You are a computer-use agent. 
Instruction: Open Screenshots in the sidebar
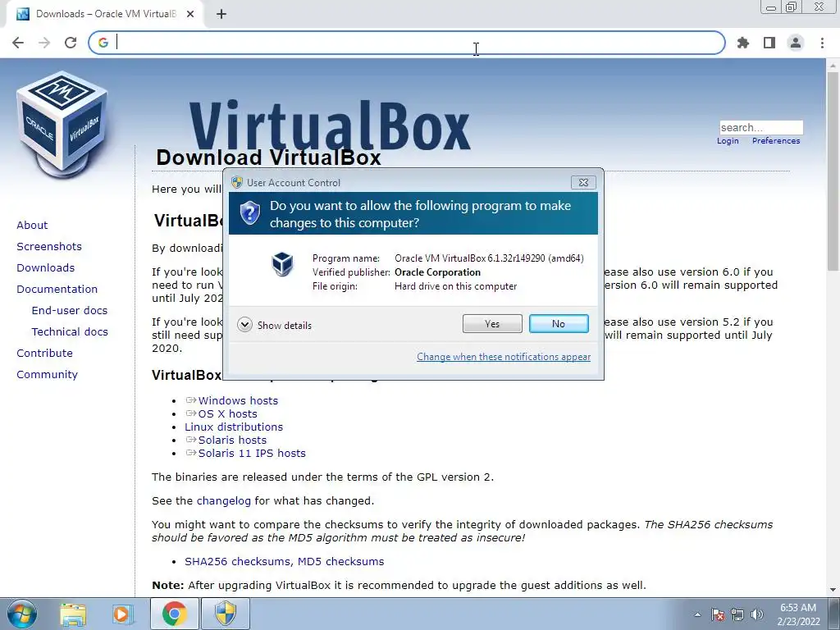(x=49, y=246)
